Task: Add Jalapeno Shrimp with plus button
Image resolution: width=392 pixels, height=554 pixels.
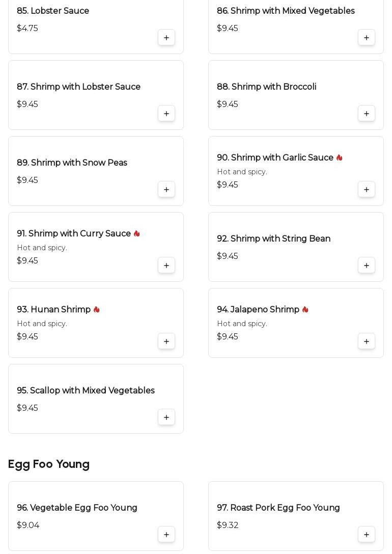Action: (367, 341)
